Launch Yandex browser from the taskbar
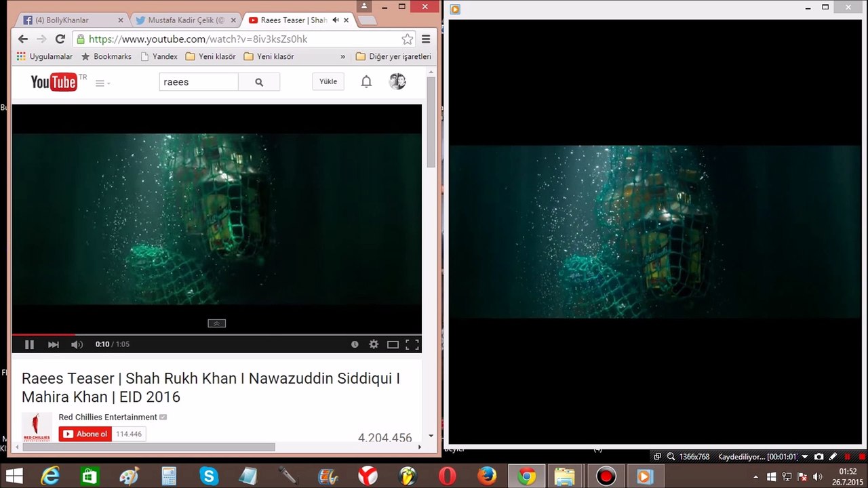This screenshot has height=488, width=868. (x=368, y=476)
